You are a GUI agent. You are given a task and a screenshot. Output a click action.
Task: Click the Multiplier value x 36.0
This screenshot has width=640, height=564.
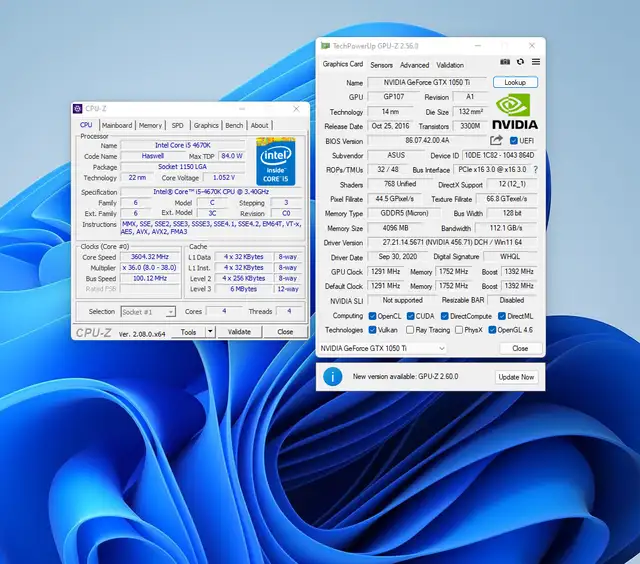150,268
